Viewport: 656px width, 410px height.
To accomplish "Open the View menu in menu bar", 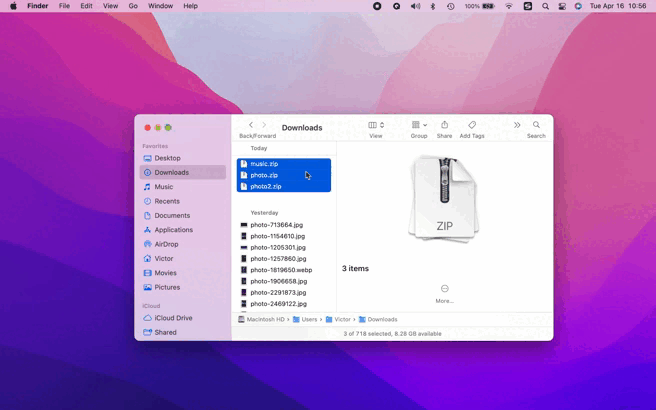I will click(110, 6).
